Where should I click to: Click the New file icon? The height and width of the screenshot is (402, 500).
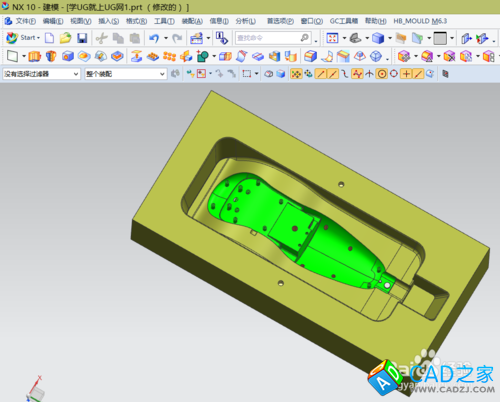[x=49, y=38]
